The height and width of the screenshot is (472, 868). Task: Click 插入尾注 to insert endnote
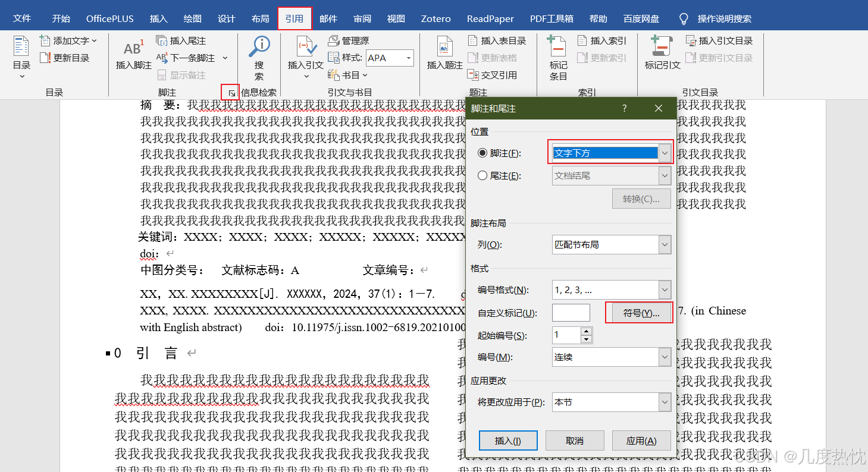click(x=181, y=40)
